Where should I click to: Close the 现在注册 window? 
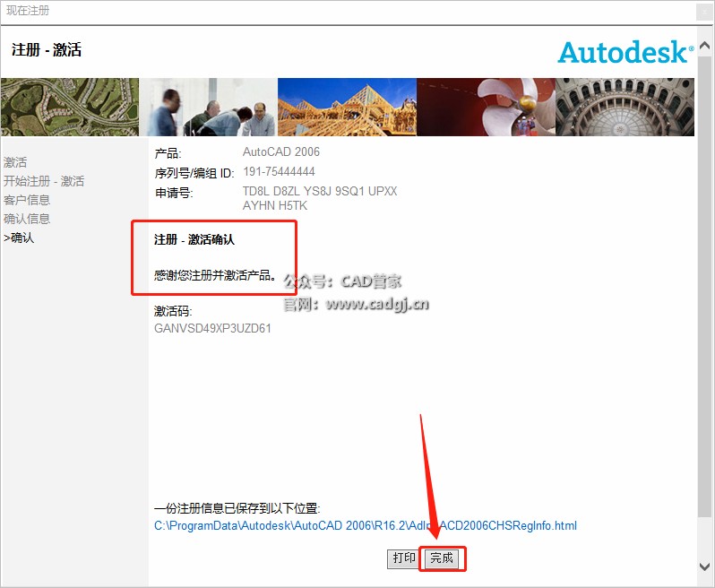click(x=704, y=12)
